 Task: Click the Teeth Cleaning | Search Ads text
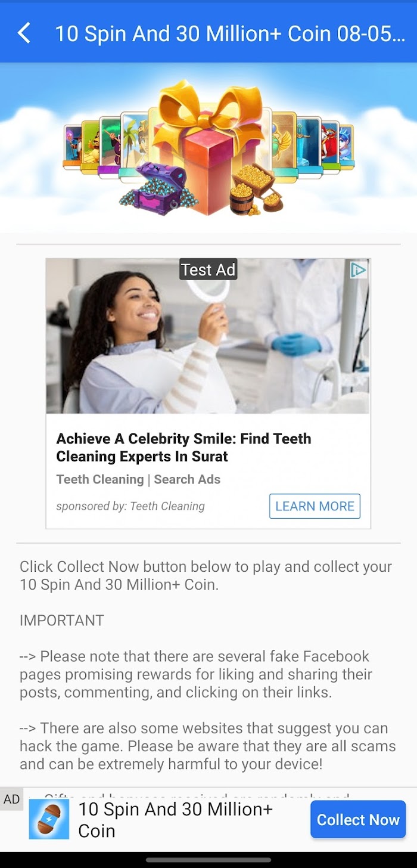point(138,479)
